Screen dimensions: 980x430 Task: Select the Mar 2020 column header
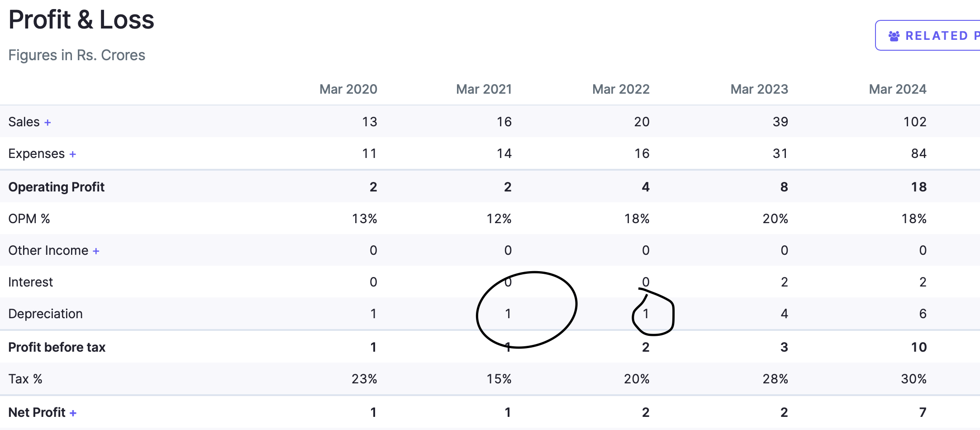point(348,89)
